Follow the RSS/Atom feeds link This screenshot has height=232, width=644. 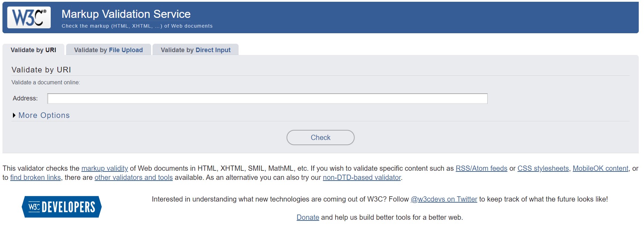click(x=481, y=168)
